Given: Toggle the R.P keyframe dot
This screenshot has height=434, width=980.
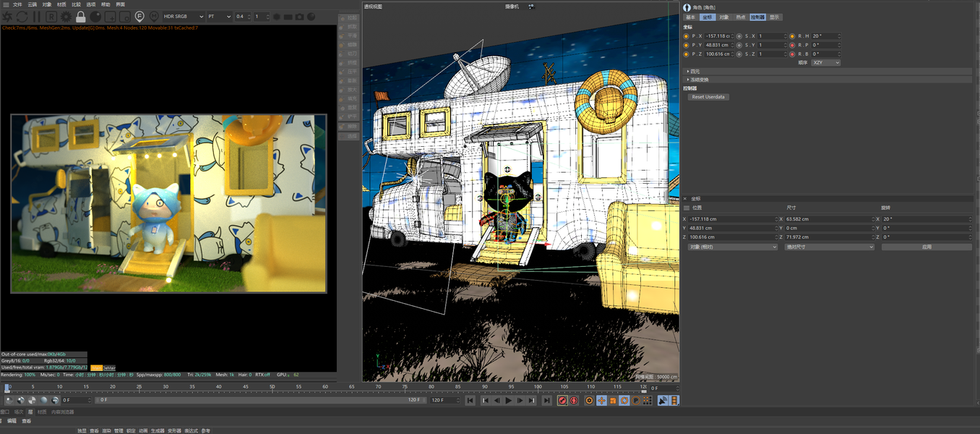Looking at the screenshot, I should tap(792, 45).
